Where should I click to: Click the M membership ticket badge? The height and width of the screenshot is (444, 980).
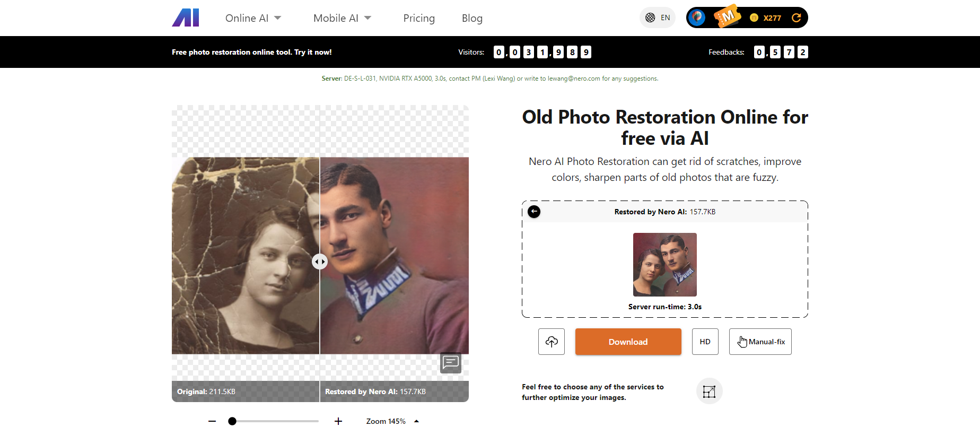[727, 16]
